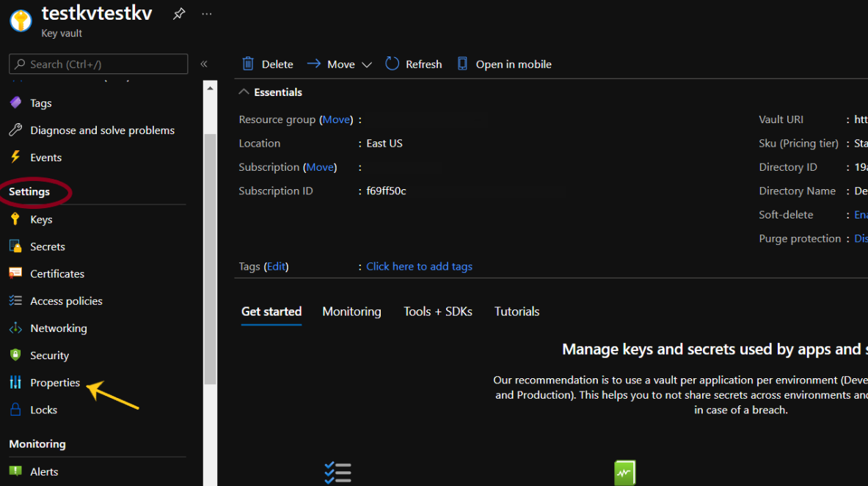Open Access policies in sidebar
Image resolution: width=868 pixels, height=486 pixels.
[66, 301]
